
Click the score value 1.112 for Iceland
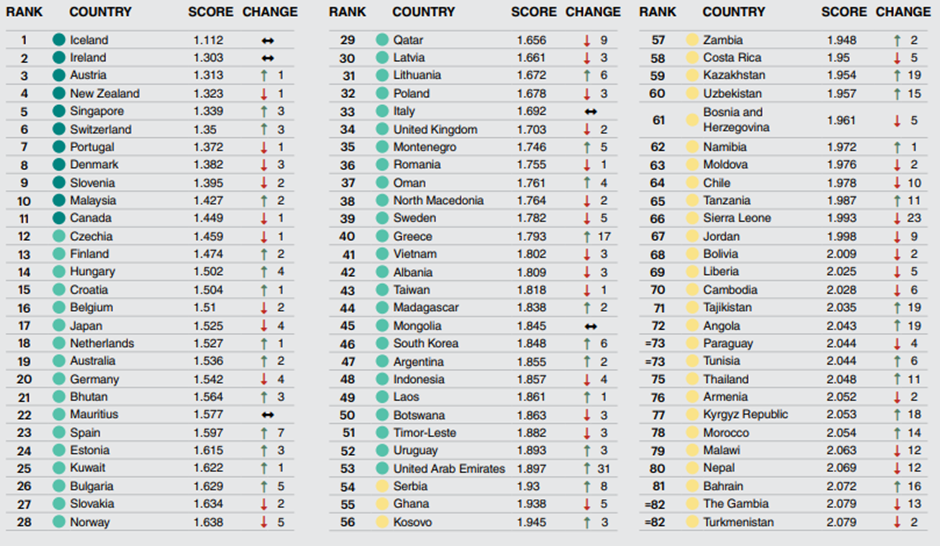[x=210, y=40]
